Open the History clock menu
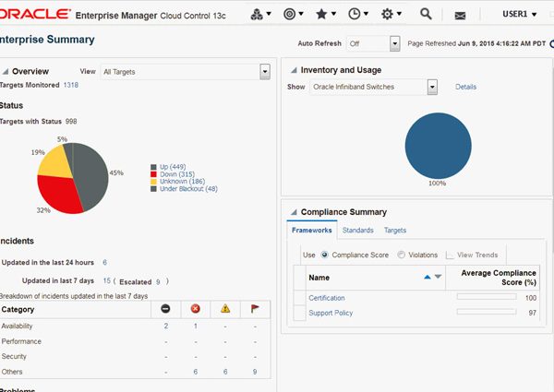The image size is (554, 392). pos(358,14)
